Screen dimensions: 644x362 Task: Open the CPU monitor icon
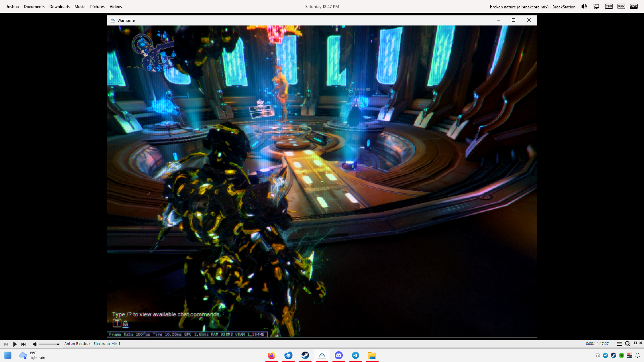pyautogui.click(x=609, y=6)
